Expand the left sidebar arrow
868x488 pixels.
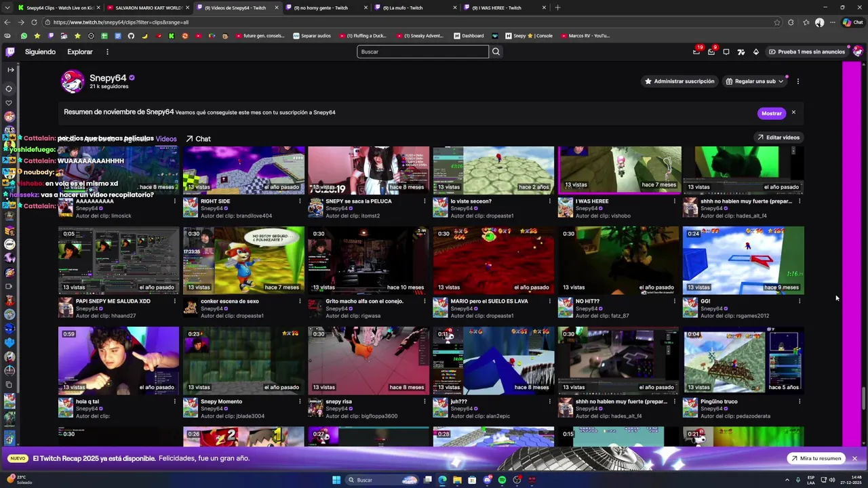point(10,70)
